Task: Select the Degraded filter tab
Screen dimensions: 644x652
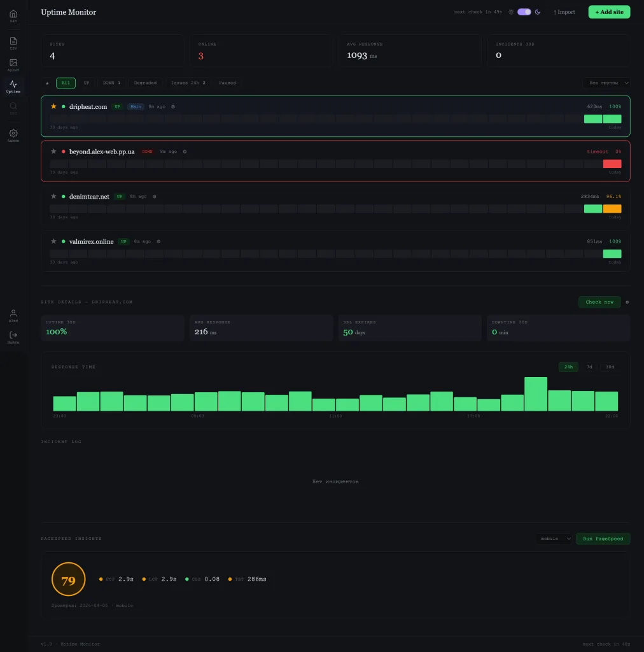Action: (146, 83)
